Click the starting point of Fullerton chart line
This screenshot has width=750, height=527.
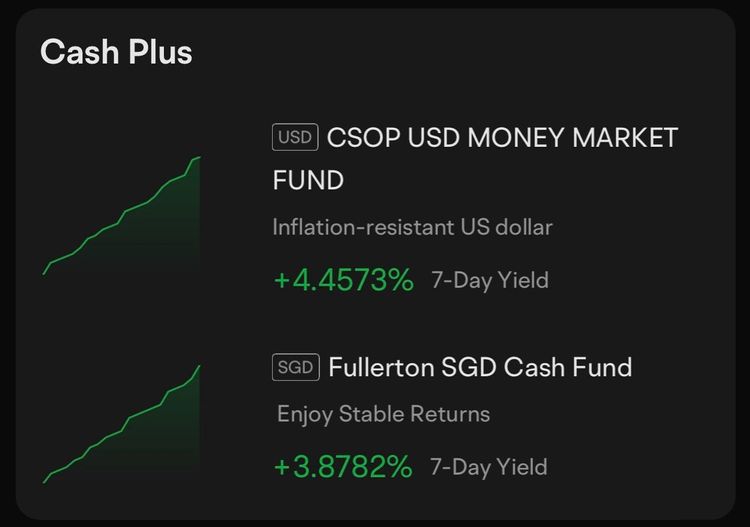[x=44, y=482]
